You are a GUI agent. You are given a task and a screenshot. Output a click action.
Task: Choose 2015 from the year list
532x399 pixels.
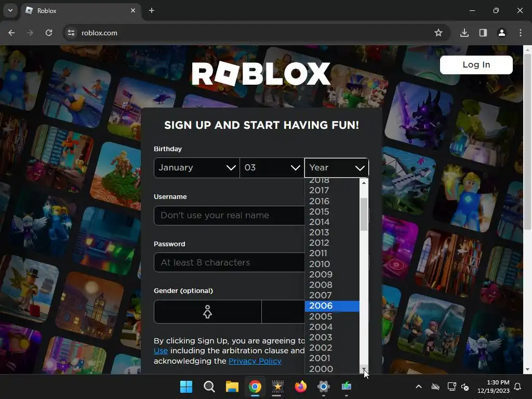click(x=332, y=212)
